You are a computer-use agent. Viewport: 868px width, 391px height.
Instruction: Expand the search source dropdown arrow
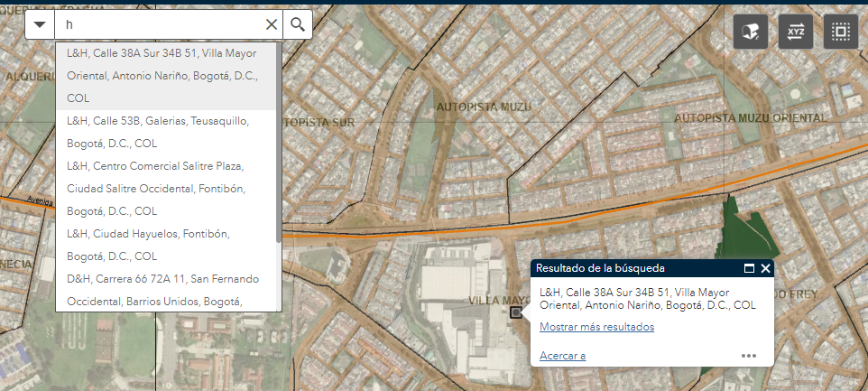[x=39, y=24]
